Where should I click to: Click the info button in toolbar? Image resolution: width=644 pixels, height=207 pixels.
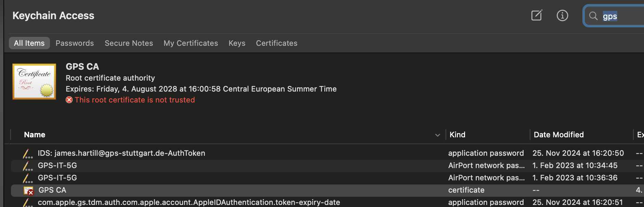click(562, 15)
